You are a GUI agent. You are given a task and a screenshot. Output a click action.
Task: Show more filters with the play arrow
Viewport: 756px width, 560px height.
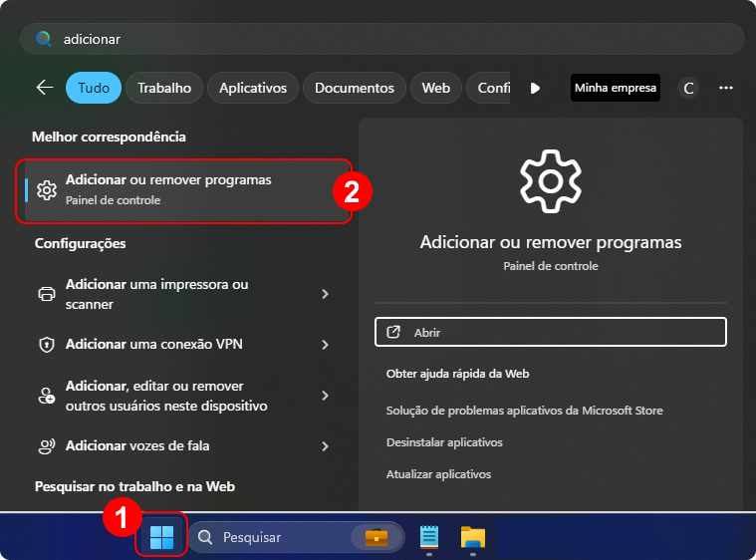pyautogui.click(x=535, y=89)
